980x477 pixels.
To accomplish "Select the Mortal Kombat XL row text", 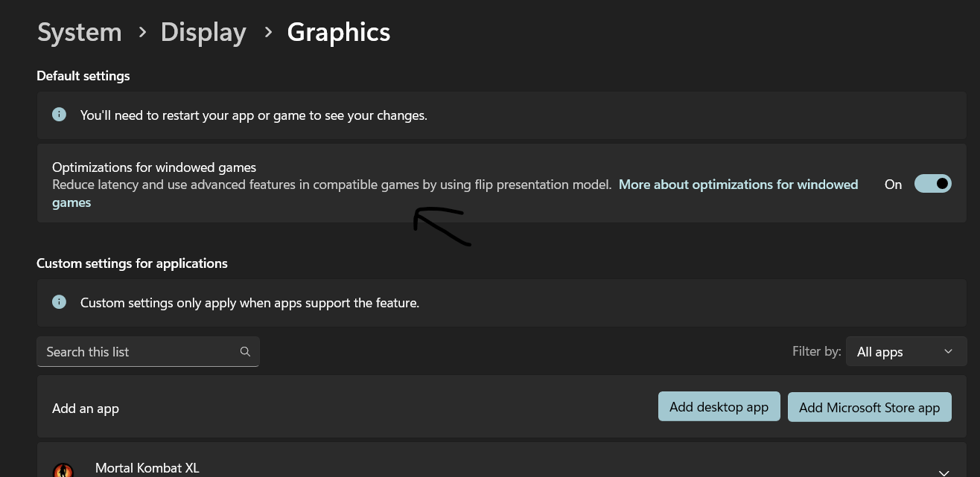I will click(x=147, y=468).
